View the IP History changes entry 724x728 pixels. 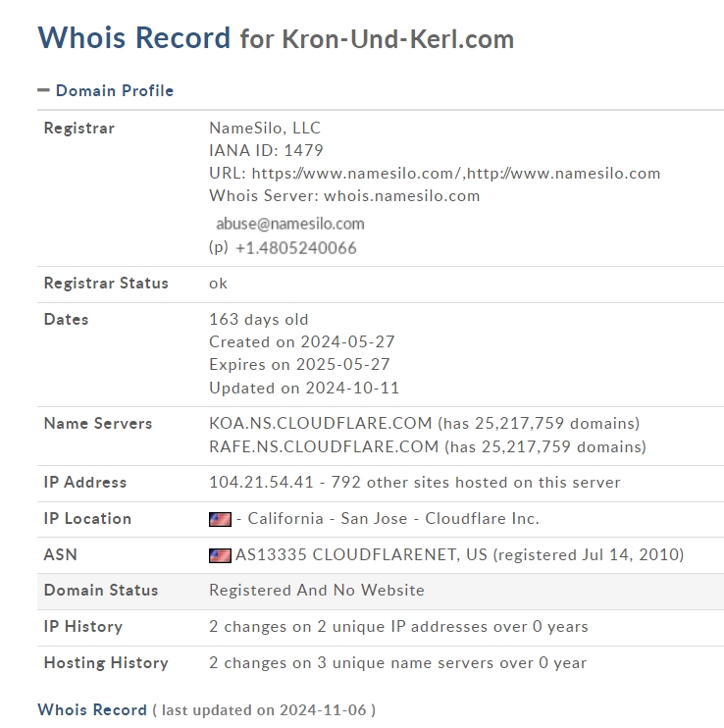point(398,626)
